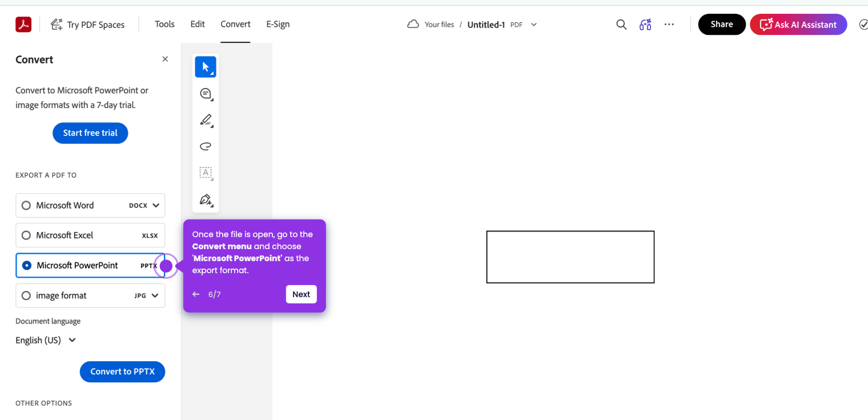The image size is (868, 420).
Task: Click the checkmark icon at top right
Action: click(863, 25)
